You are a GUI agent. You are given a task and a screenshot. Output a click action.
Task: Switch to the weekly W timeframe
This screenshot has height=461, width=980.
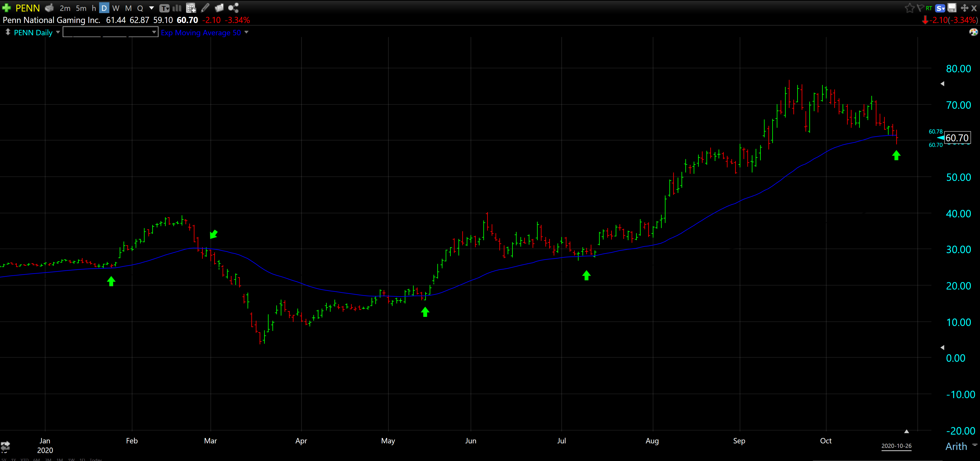(116, 8)
